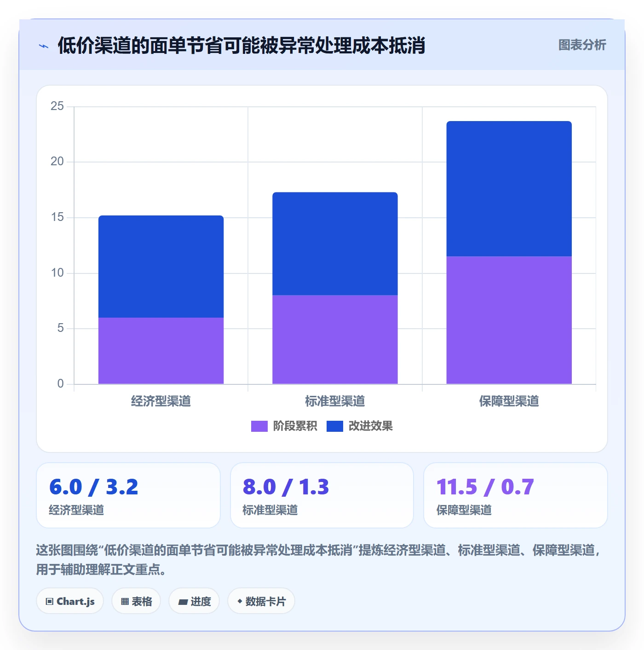The width and height of the screenshot is (644, 650).
Task: Click the 标准型渠道 x-axis label
Action: pyautogui.click(x=335, y=401)
